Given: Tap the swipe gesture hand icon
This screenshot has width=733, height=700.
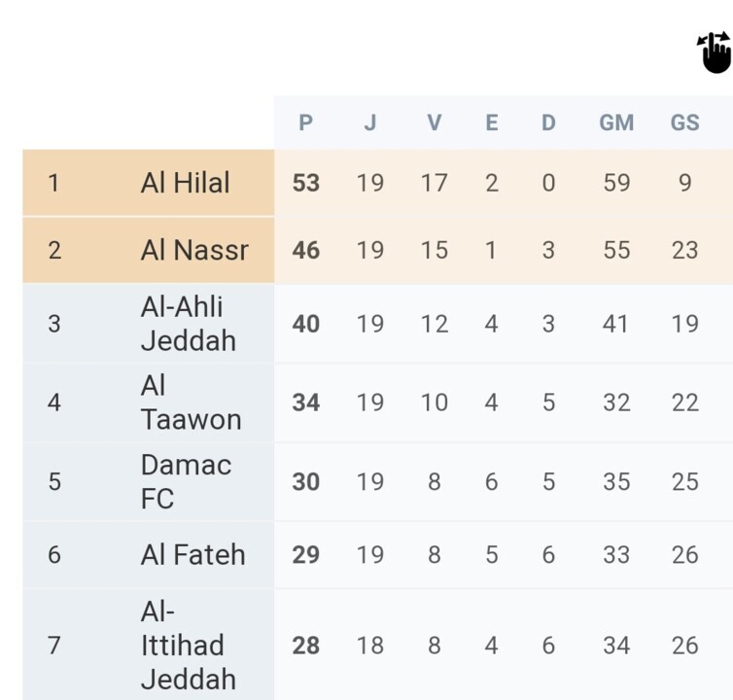Looking at the screenshot, I should coord(715,52).
